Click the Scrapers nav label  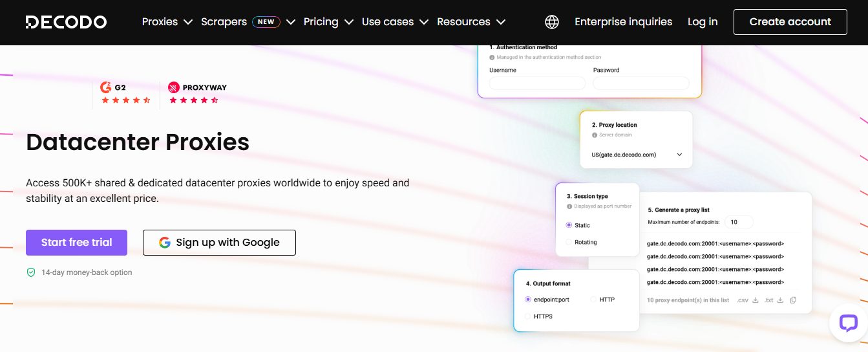click(224, 22)
